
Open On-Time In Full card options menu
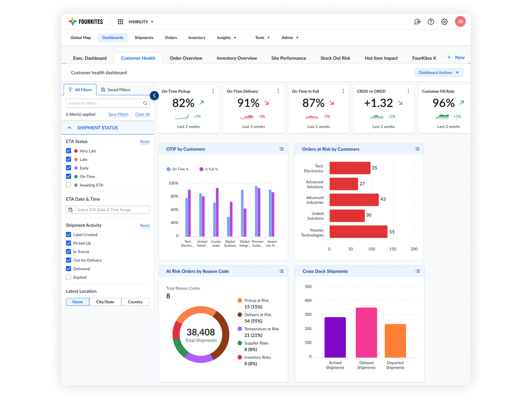point(343,91)
